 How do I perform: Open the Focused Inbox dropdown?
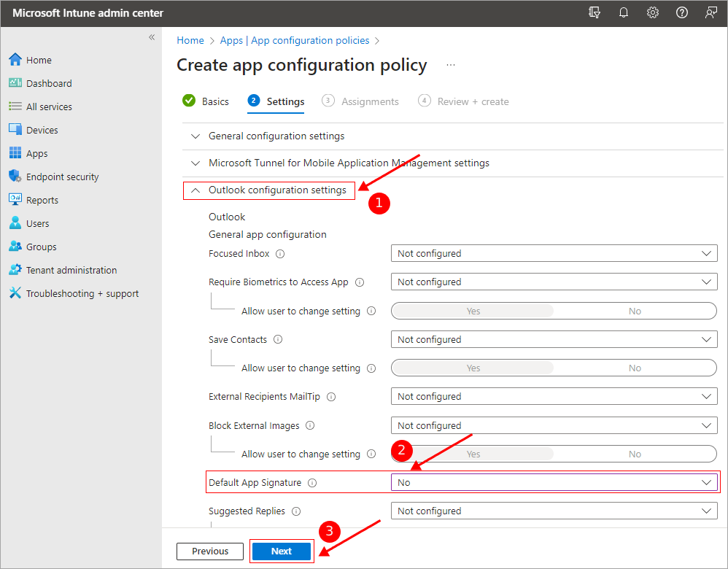(554, 254)
